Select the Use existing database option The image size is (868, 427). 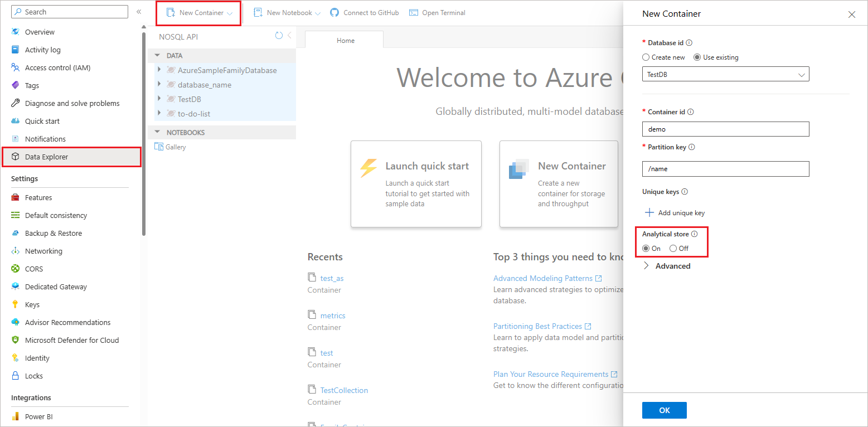696,57
